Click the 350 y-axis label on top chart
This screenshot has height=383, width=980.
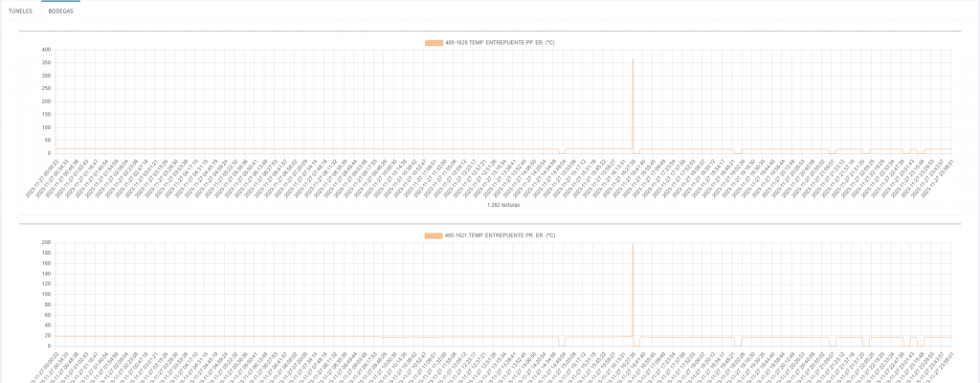click(45, 62)
